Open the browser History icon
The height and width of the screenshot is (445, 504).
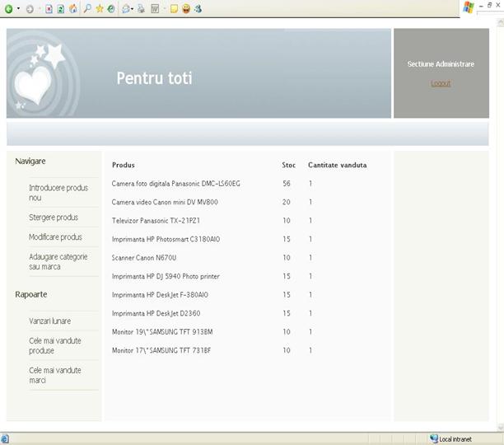110,8
